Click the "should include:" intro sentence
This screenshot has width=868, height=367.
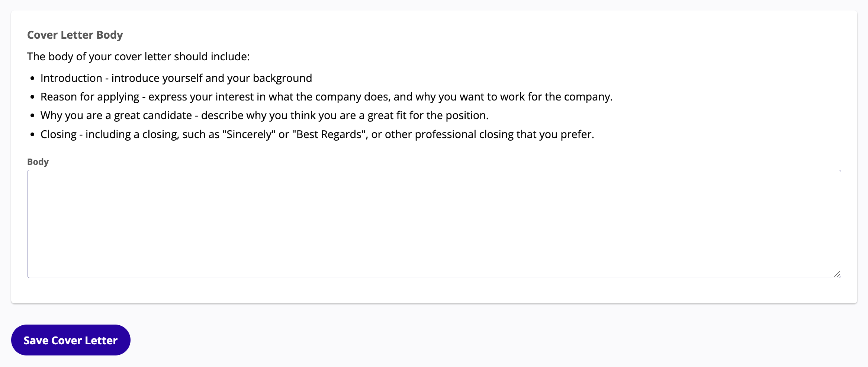138,57
